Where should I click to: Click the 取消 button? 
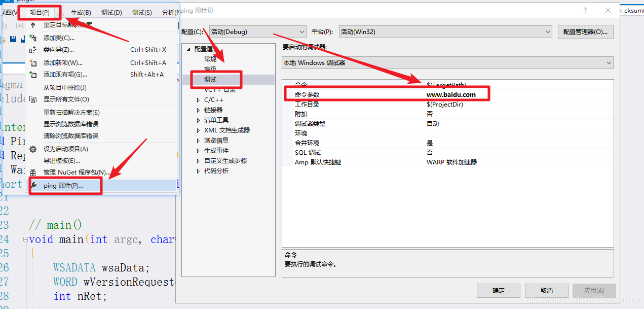click(x=547, y=291)
